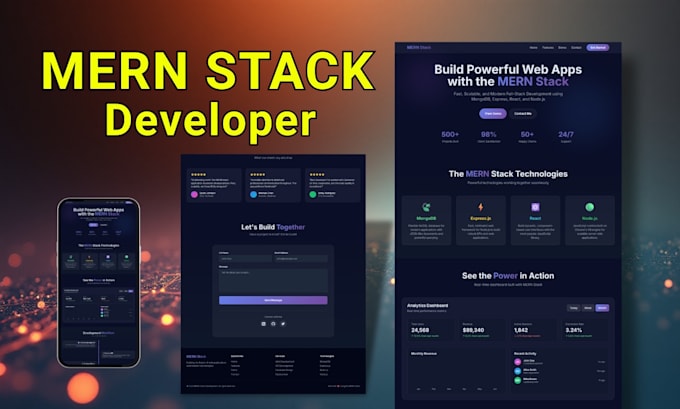Screen dimensions: 680x409
Task: Go to Home in desktop navbar
Action: pos(533,48)
